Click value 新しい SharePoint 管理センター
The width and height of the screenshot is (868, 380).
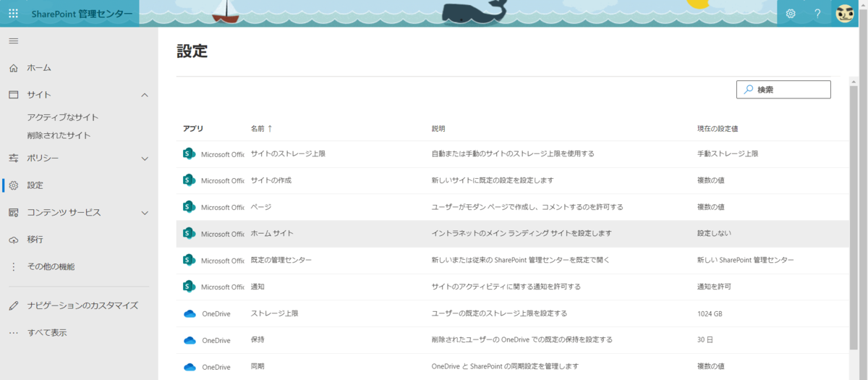click(x=746, y=260)
